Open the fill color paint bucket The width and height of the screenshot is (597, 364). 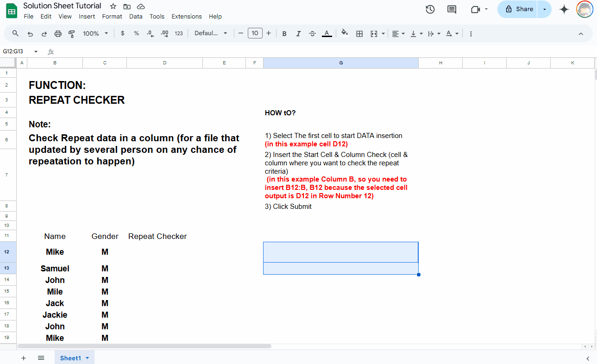pos(344,33)
